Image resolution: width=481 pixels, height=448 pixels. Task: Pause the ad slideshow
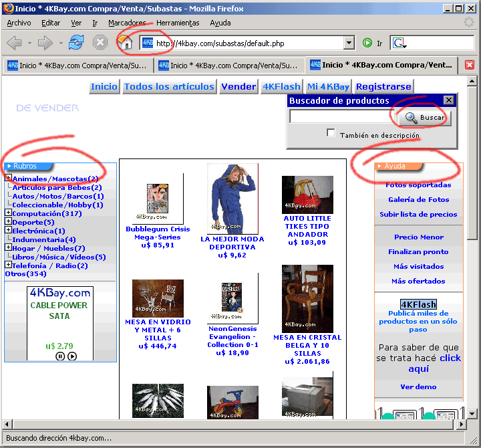(60, 356)
